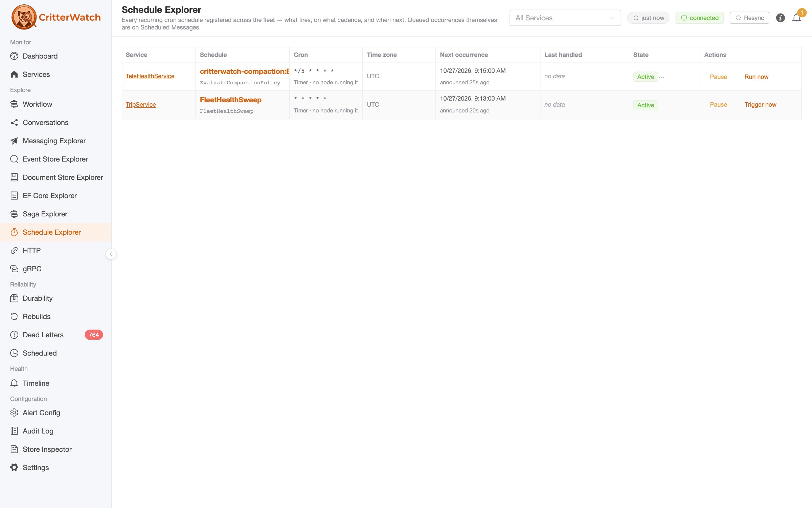Click Trigger now for FleetHealthSweep
The image size is (812, 508).
(x=760, y=105)
